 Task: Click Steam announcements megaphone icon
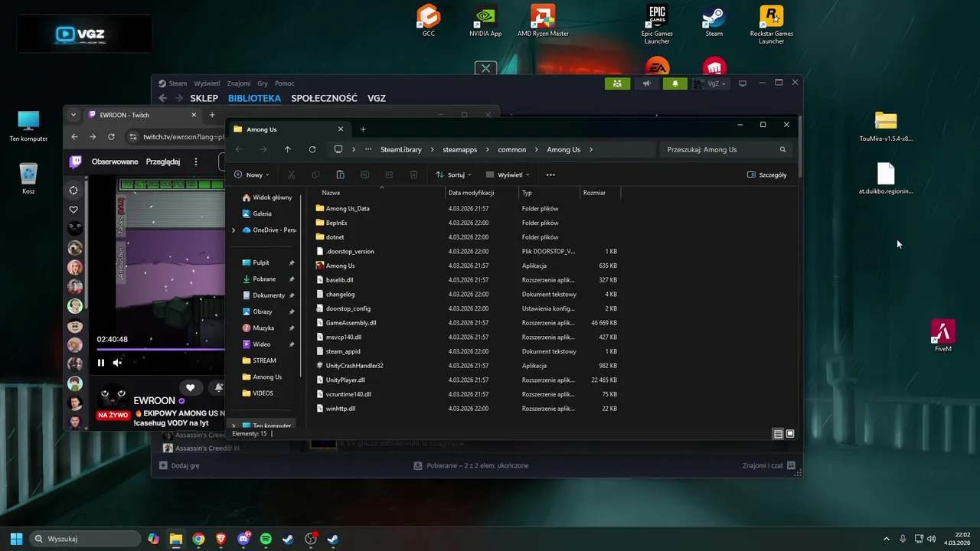tap(646, 83)
